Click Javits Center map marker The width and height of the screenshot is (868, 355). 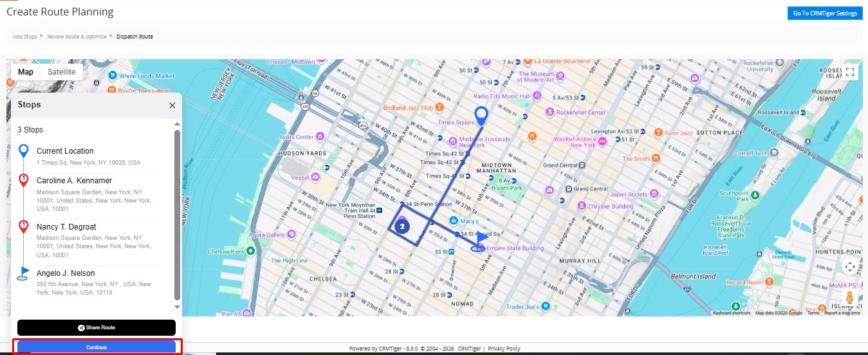319,136
